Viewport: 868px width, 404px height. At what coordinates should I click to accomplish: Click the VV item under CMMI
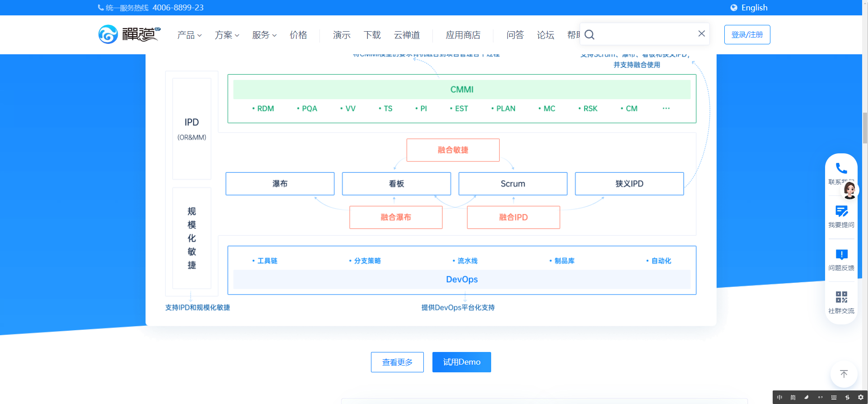click(x=348, y=109)
